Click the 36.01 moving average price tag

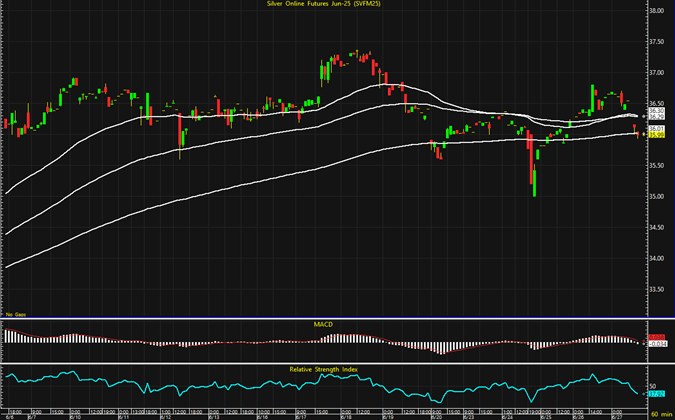(x=656, y=129)
